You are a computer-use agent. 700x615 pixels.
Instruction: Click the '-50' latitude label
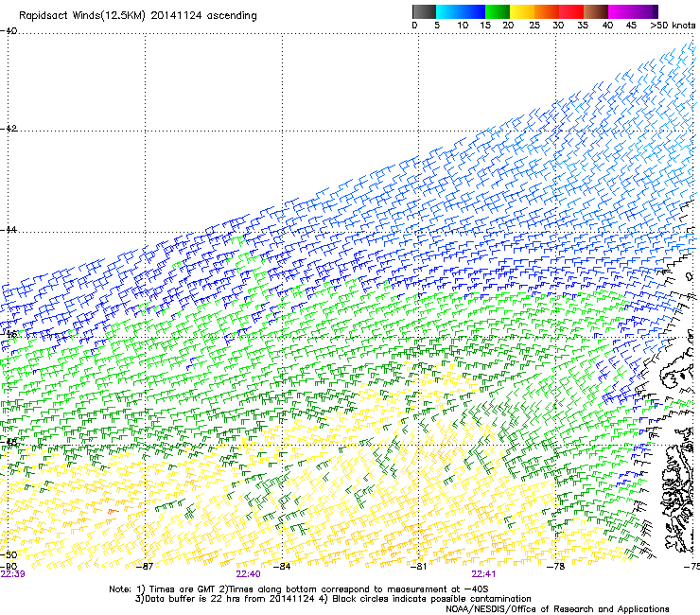pos(9,555)
